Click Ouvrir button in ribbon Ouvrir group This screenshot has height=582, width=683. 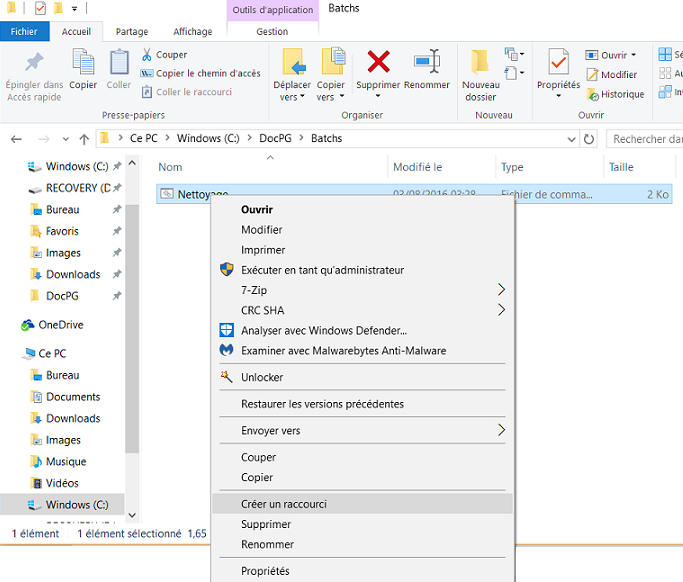click(x=606, y=55)
